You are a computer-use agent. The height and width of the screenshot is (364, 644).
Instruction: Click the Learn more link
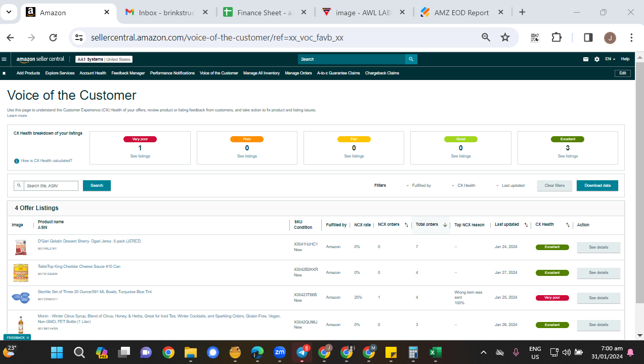[17, 115]
